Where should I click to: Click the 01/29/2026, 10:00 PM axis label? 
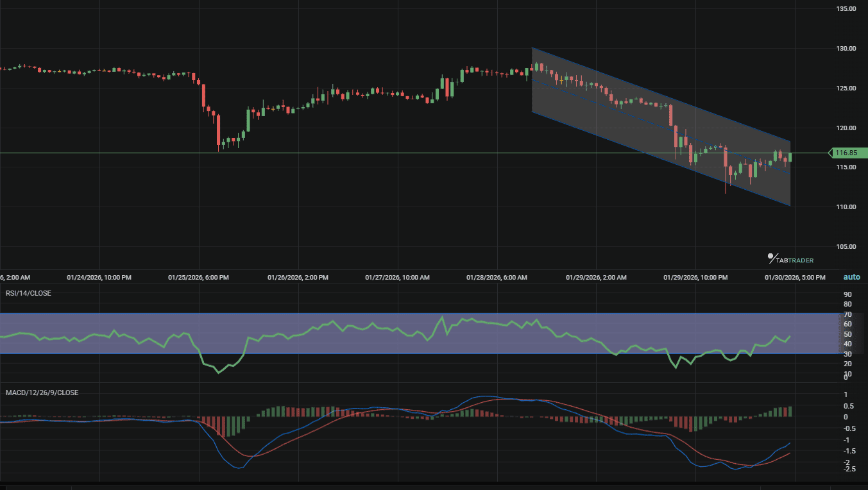pyautogui.click(x=696, y=277)
